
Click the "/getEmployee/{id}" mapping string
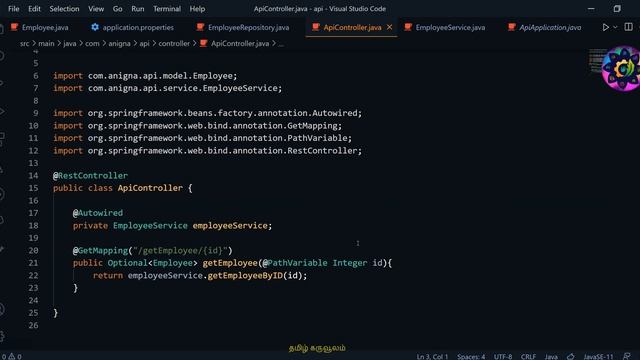180,250
